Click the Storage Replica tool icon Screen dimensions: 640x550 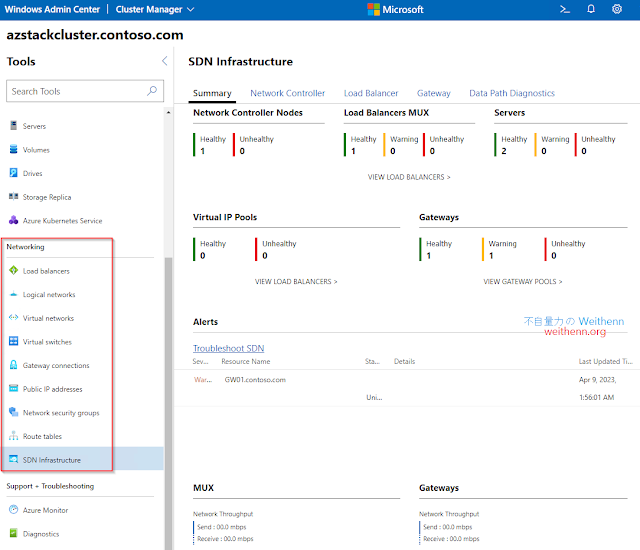pyautogui.click(x=13, y=197)
